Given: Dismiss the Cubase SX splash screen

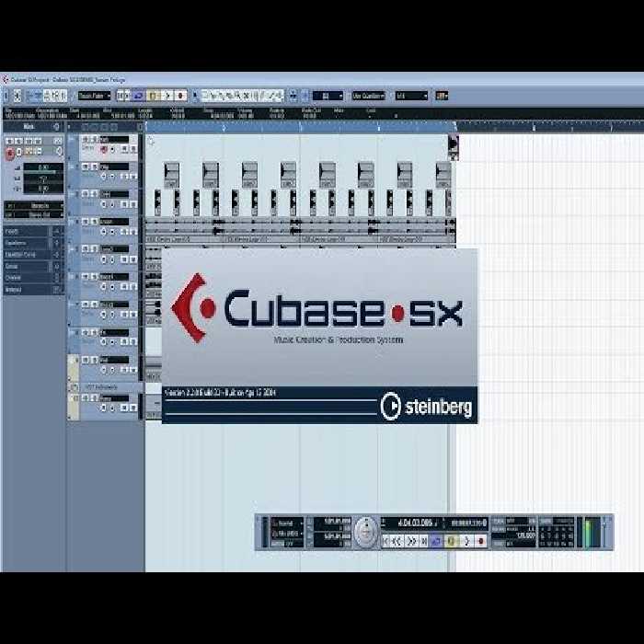Looking at the screenshot, I should click(319, 336).
